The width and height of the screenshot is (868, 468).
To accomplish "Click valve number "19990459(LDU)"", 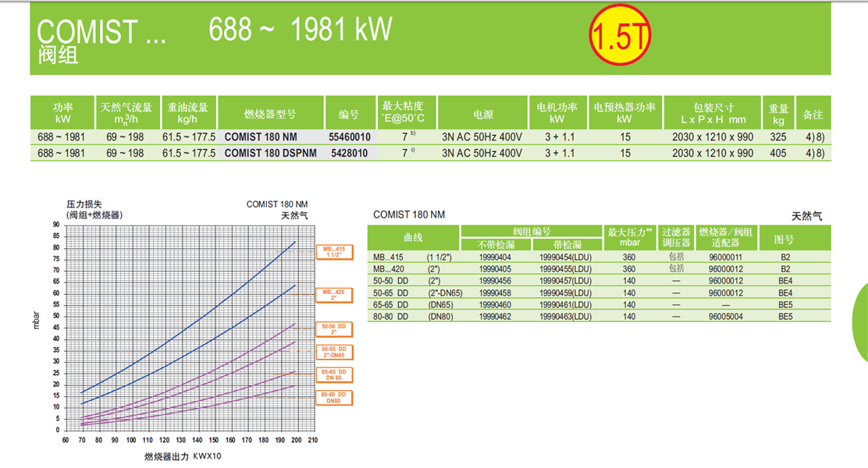I will pyautogui.click(x=566, y=293).
